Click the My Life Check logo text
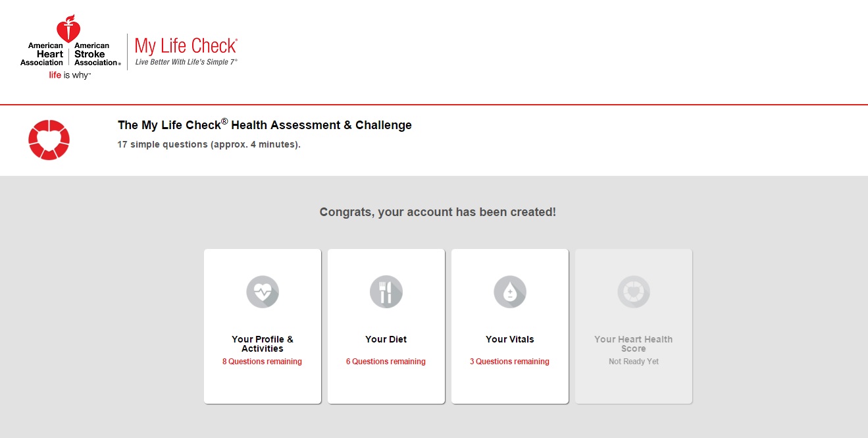The width and height of the screenshot is (868, 438). [186, 46]
